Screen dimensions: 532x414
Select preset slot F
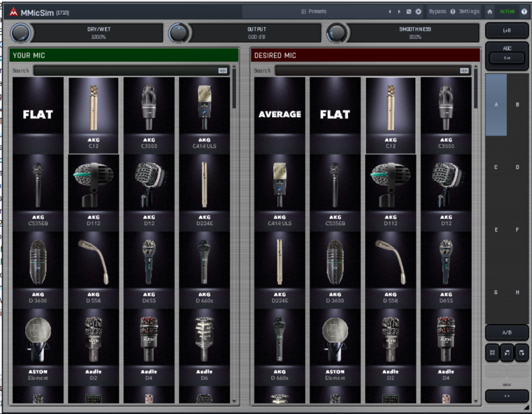click(517, 230)
